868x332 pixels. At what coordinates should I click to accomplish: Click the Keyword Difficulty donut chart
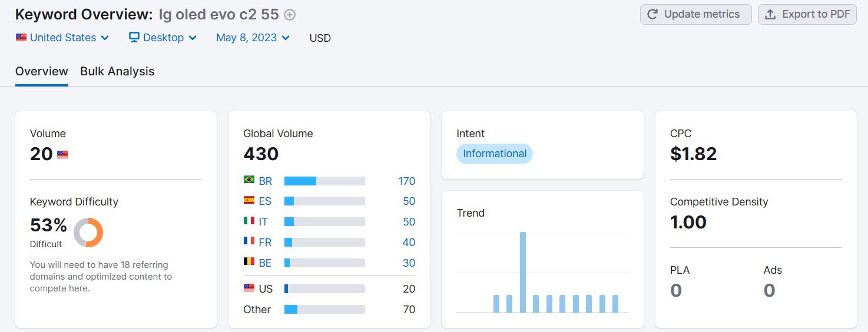[88, 233]
